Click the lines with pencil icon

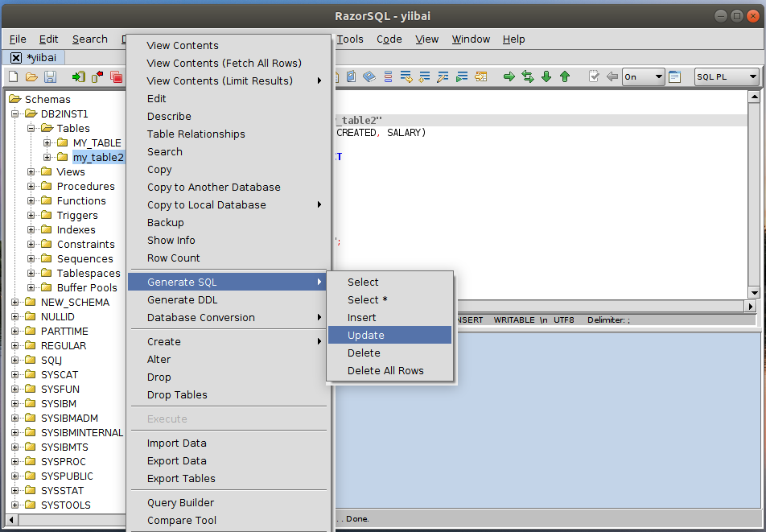pos(443,76)
